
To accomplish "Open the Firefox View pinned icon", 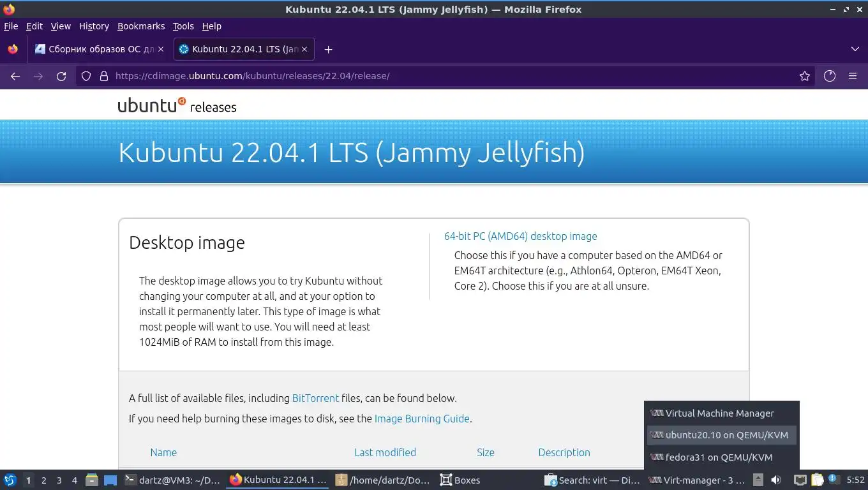I will coord(13,49).
